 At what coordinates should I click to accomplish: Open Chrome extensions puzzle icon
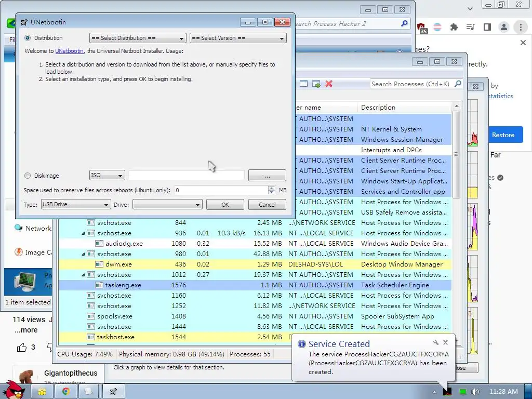click(x=454, y=27)
